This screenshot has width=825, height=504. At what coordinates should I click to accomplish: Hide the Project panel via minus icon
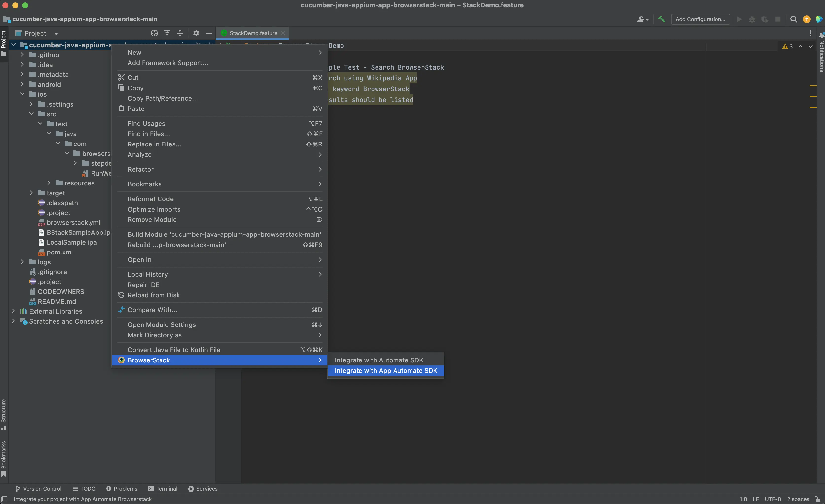click(x=209, y=33)
